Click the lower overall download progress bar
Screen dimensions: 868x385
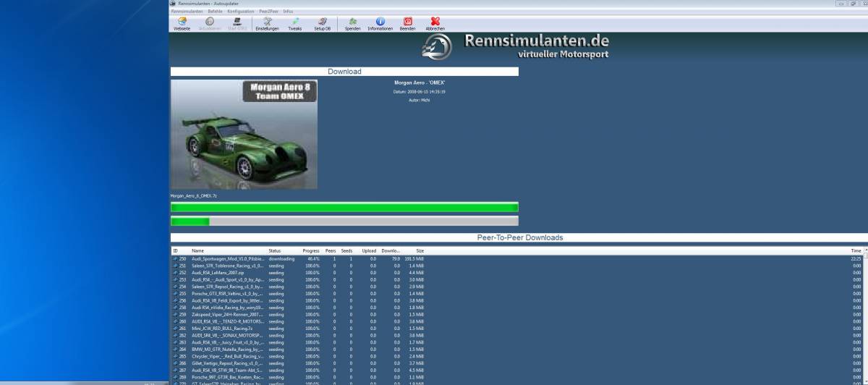pos(344,221)
